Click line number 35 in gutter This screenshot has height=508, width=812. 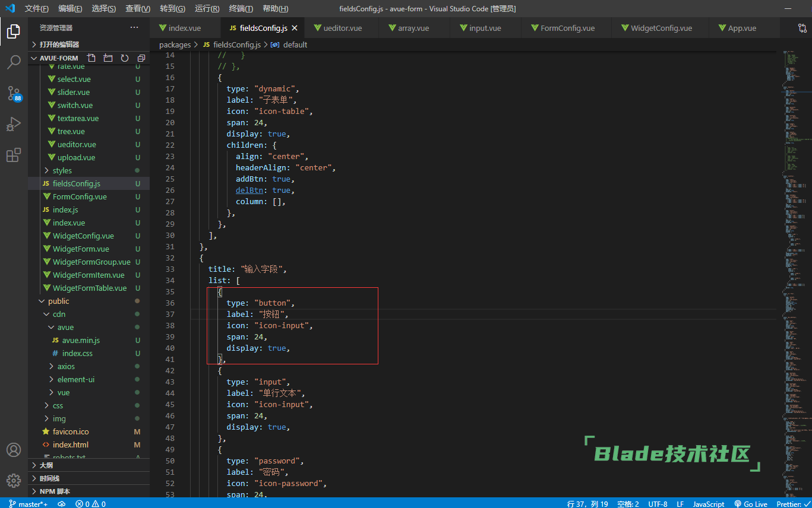[x=170, y=291]
